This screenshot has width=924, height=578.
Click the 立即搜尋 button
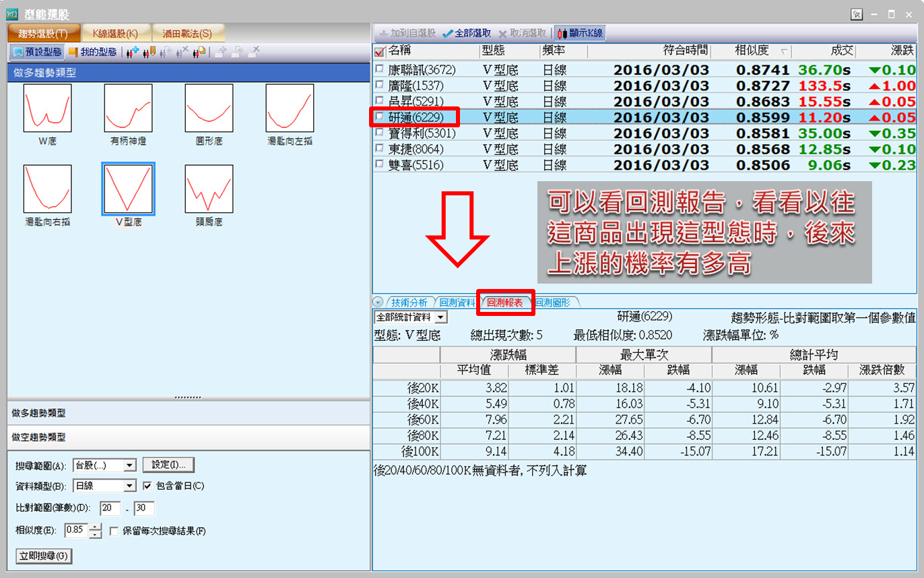click(43, 556)
